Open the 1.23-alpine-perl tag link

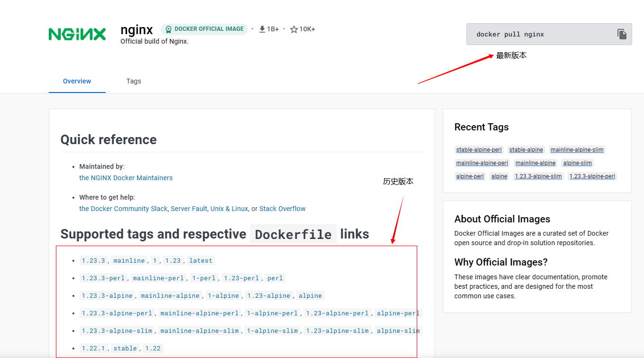[x=337, y=313]
